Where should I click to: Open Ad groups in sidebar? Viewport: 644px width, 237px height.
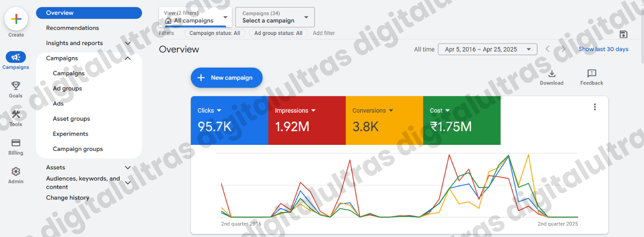point(67,89)
